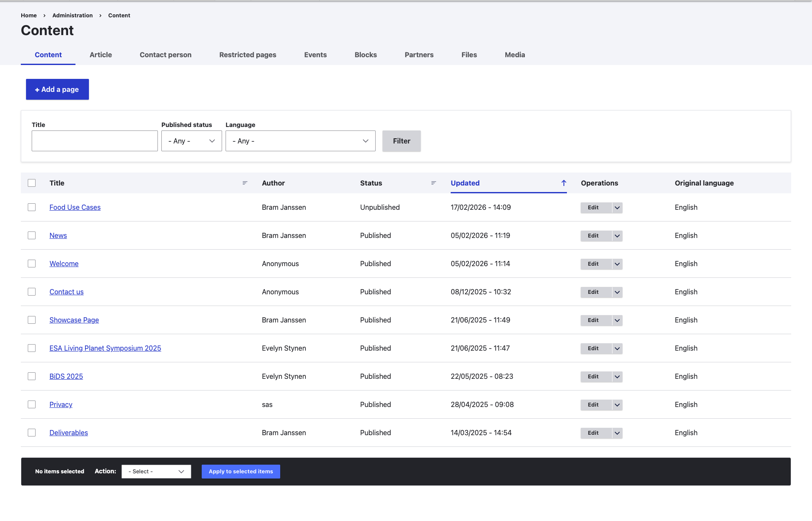The width and height of the screenshot is (812, 521).
Task: Select the active Content tab
Action: tap(48, 55)
